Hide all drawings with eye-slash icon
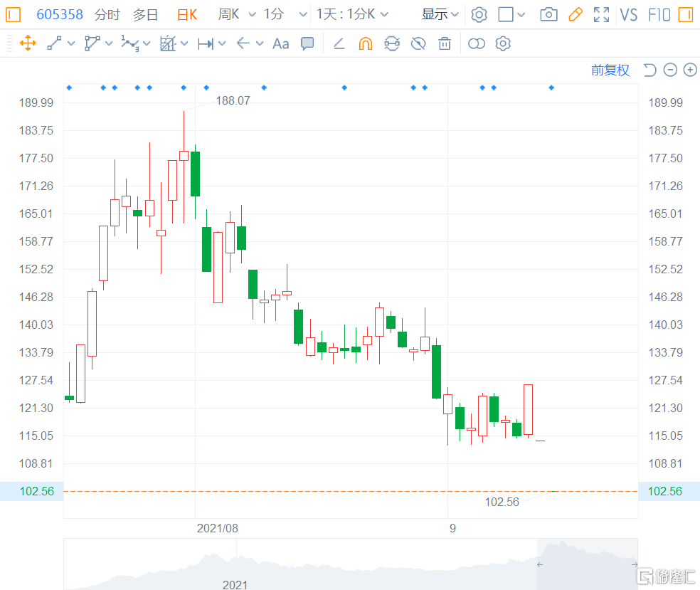Screen dimensions: 700x590 [418, 44]
